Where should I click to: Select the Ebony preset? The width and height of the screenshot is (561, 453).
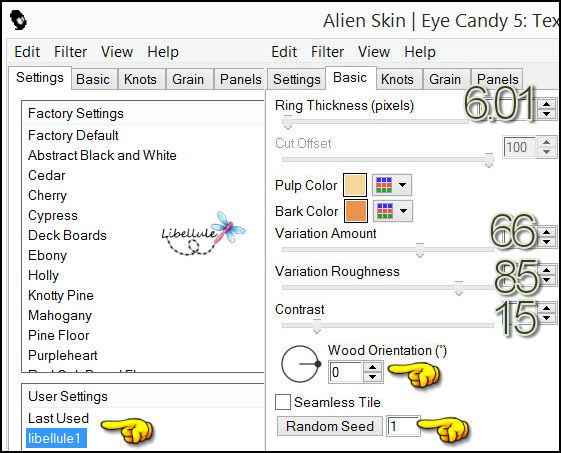click(48, 256)
